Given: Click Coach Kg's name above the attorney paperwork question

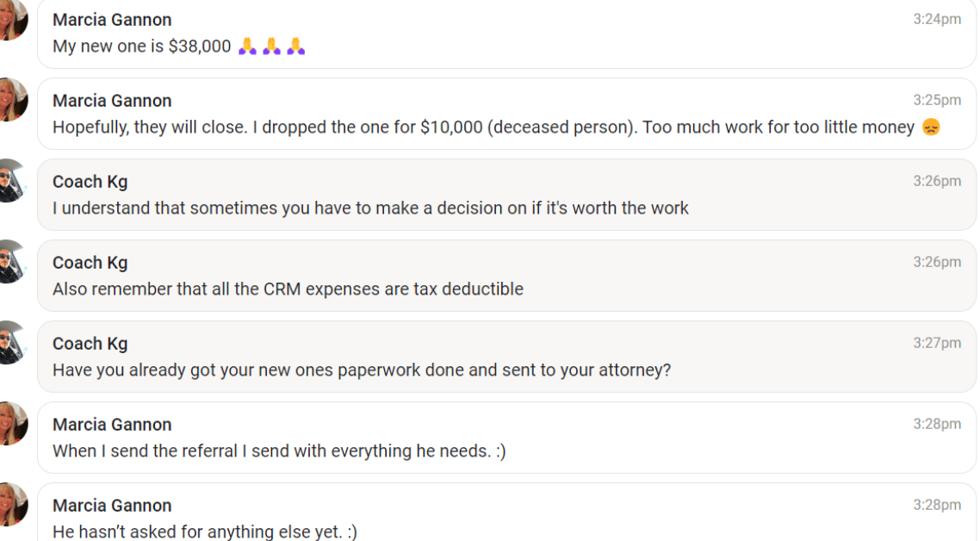Looking at the screenshot, I should point(90,344).
